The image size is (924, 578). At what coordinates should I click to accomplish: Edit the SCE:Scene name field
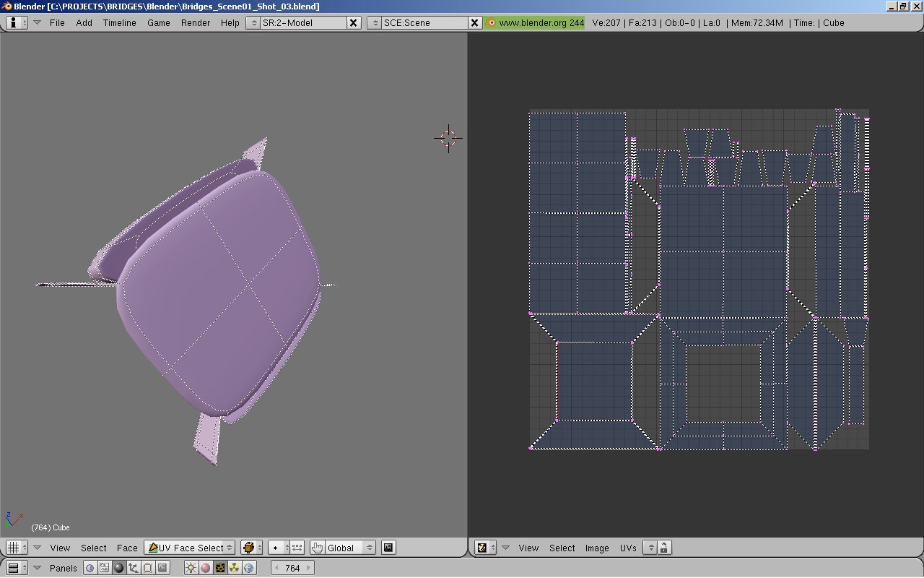pos(424,22)
